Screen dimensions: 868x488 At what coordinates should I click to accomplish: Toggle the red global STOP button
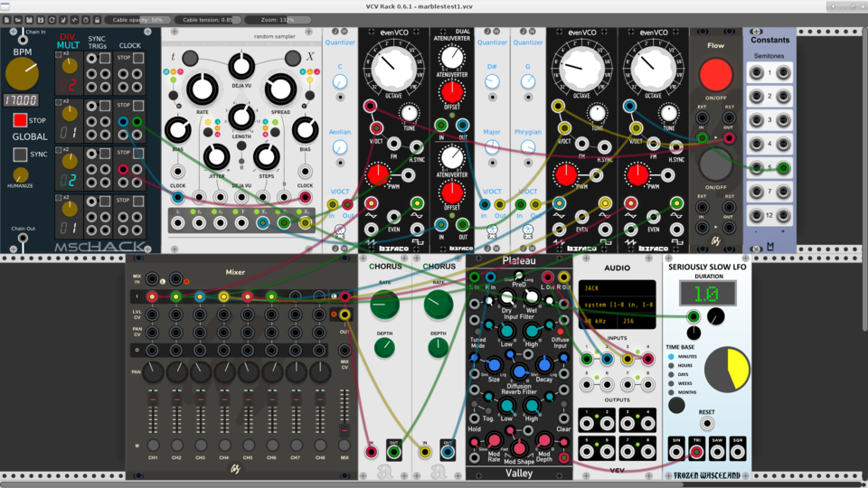(x=20, y=120)
